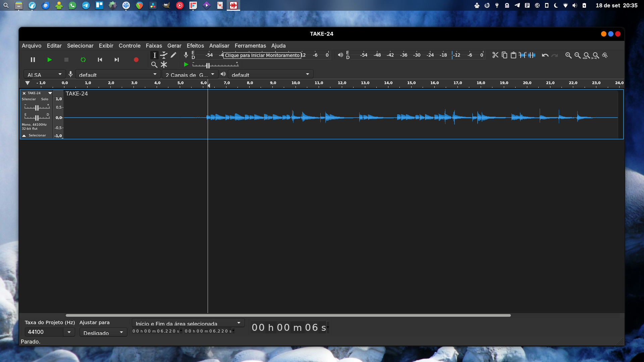Click Fit project to width zoom icon
The width and height of the screenshot is (644, 362).
click(x=595, y=55)
